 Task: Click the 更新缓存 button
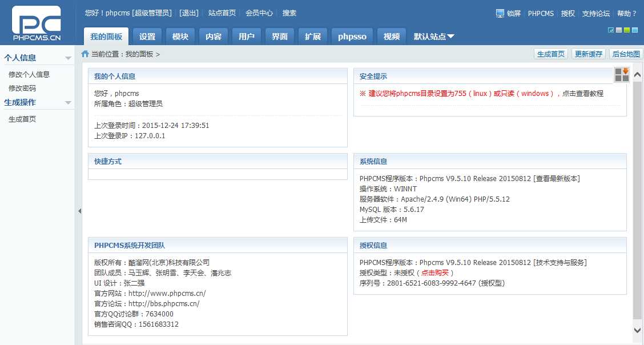pyautogui.click(x=589, y=54)
